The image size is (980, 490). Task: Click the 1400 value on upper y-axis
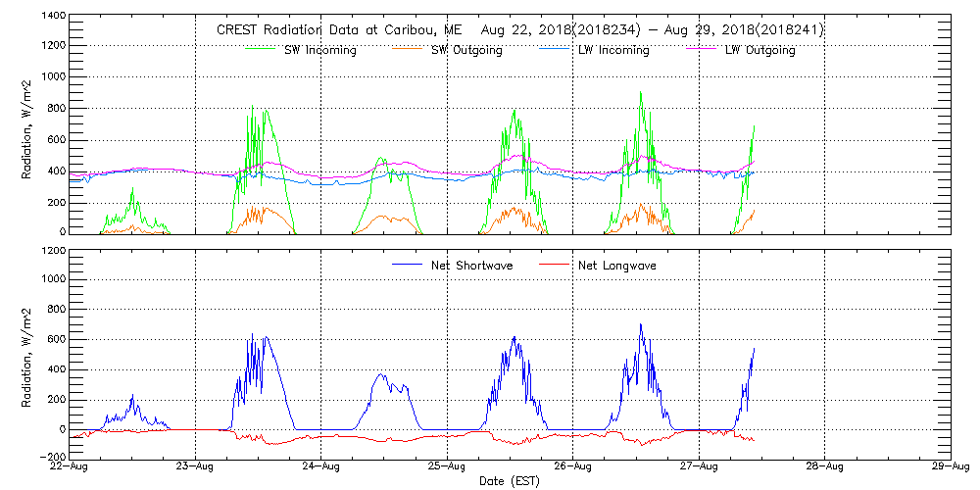[x=54, y=18]
